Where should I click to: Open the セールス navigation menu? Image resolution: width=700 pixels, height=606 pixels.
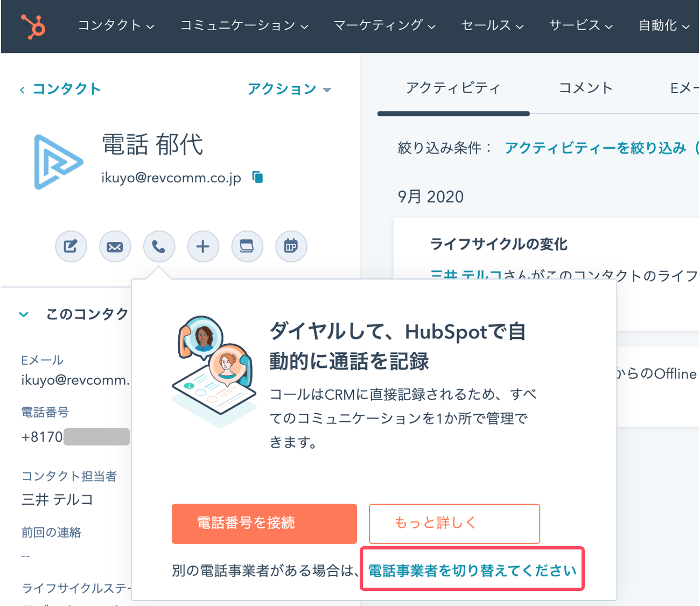click(x=492, y=25)
